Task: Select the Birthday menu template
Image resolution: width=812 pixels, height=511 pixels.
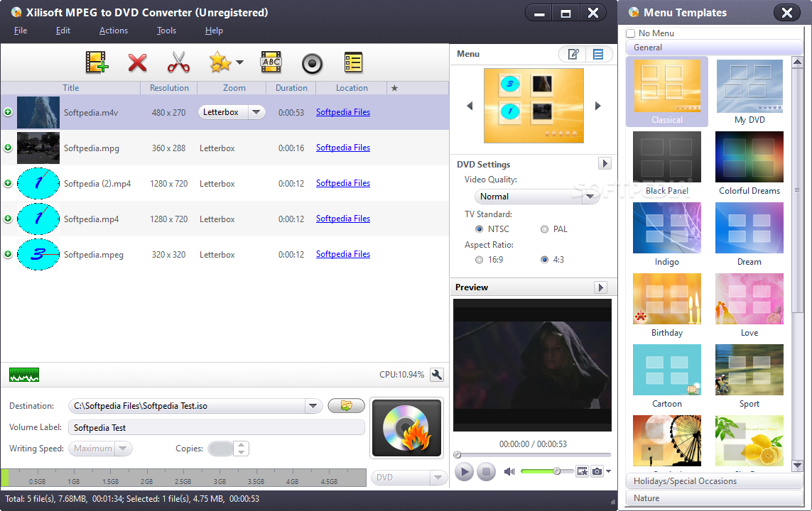Action: [x=667, y=306]
